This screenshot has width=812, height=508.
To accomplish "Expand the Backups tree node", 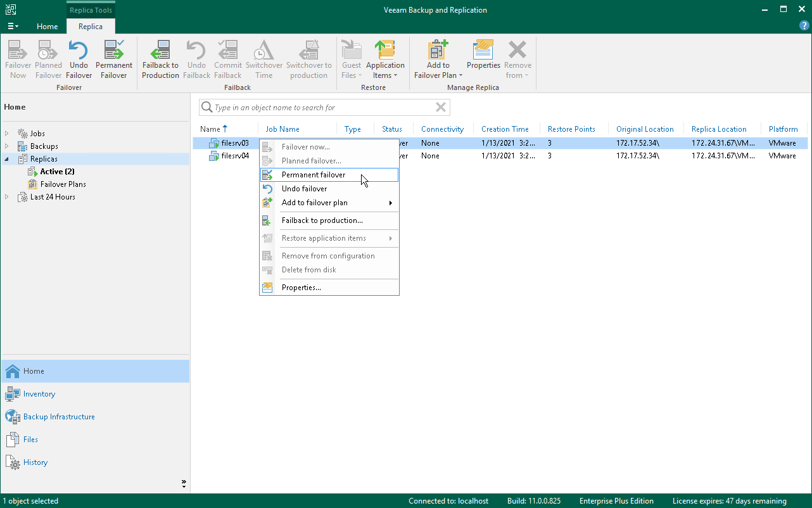I will click(7, 146).
